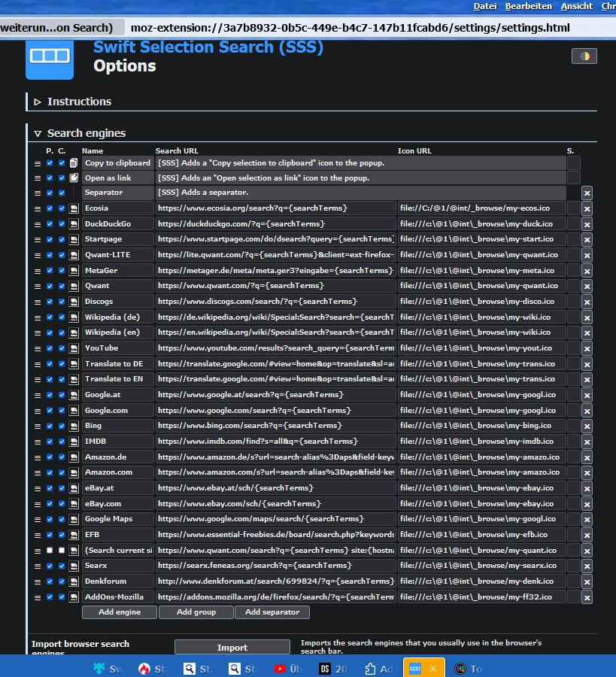Uncheck the popup checkbox for Wikipedia (de)

(50, 317)
